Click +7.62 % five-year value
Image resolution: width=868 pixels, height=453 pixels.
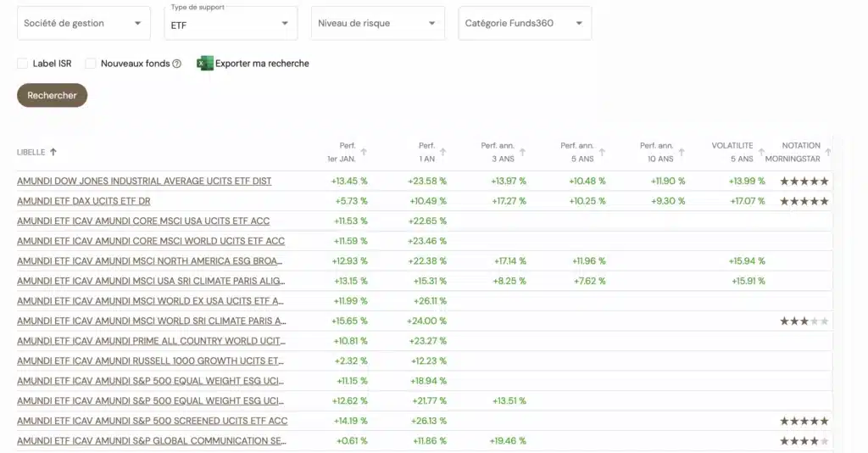pyautogui.click(x=590, y=281)
